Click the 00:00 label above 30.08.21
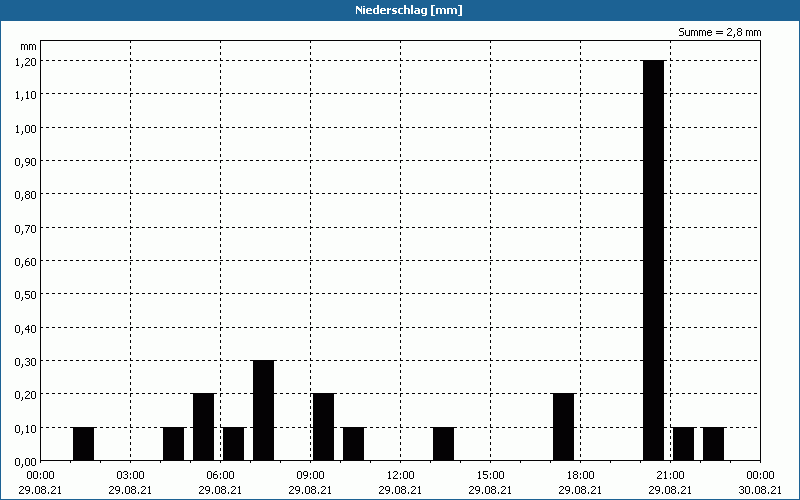This screenshot has height=500, width=800. tap(760, 476)
